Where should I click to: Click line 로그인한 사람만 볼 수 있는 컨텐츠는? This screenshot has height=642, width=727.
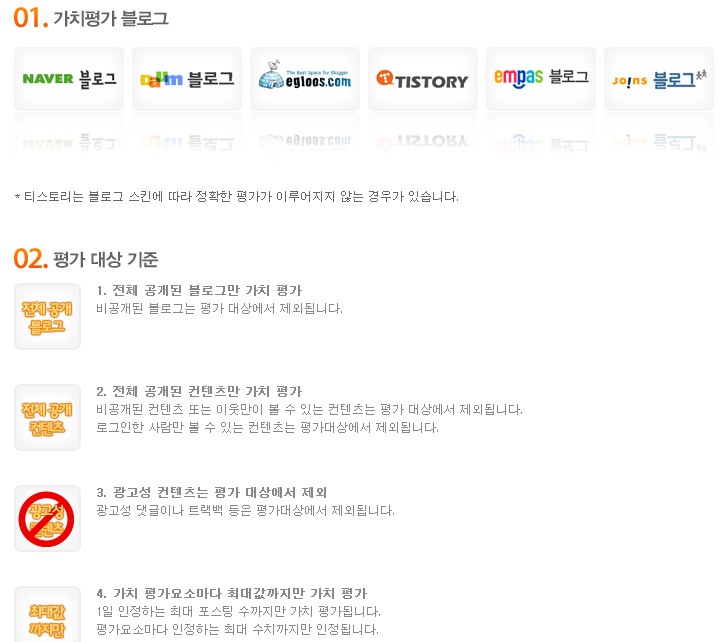tap(267, 427)
